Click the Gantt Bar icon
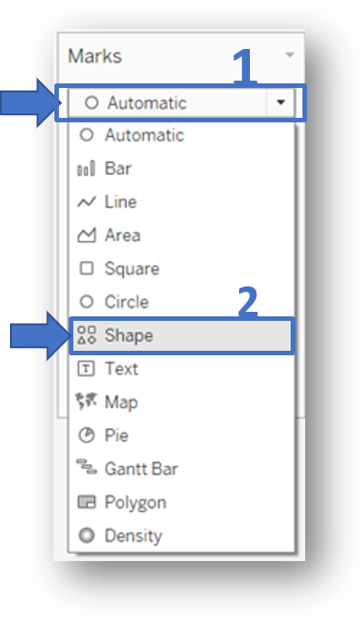Image resolution: width=364 pixels, height=620 pixels. point(86,467)
